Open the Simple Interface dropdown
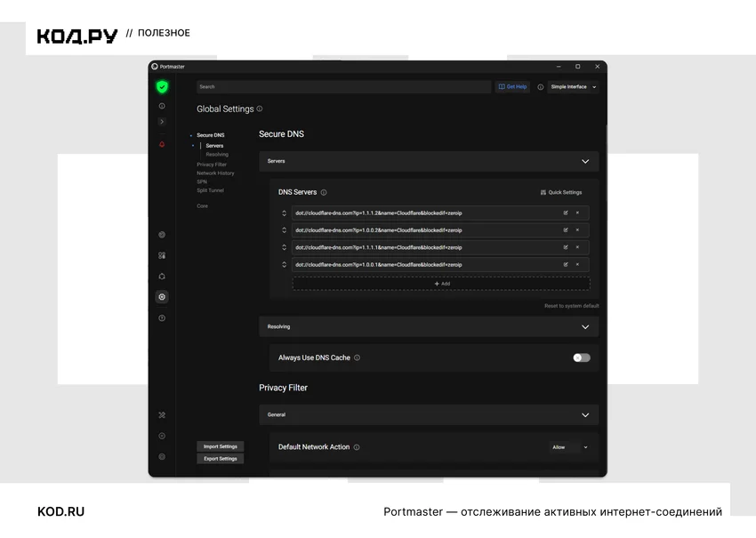The height and width of the screenshot is (538, 756). pos(574,87)
